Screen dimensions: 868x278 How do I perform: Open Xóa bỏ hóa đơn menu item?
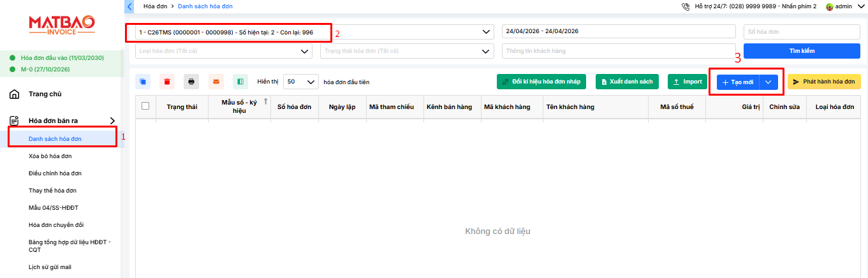pos(50,156)
